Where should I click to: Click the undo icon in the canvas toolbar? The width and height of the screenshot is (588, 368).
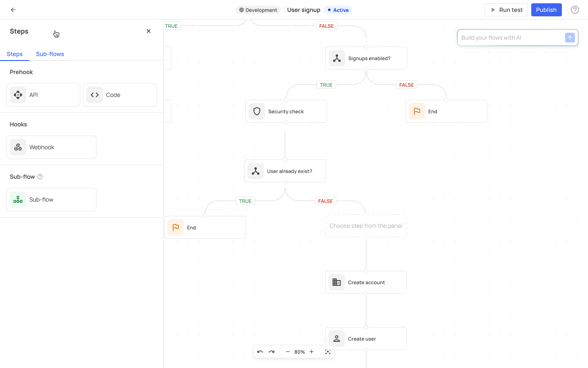260,352
